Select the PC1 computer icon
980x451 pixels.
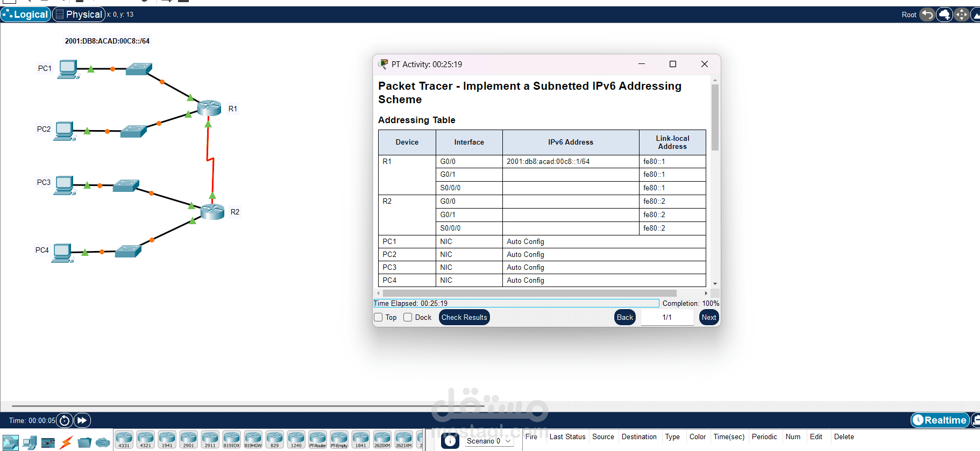[68, 70]
